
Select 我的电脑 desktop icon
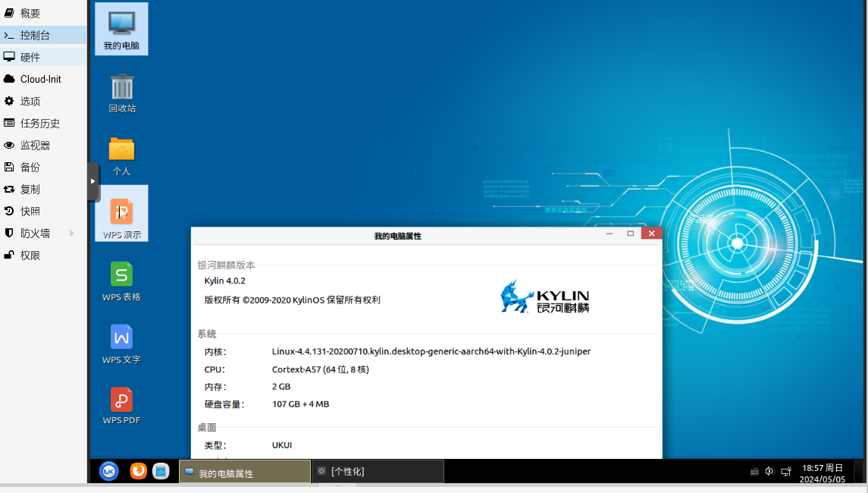point(121,30)
